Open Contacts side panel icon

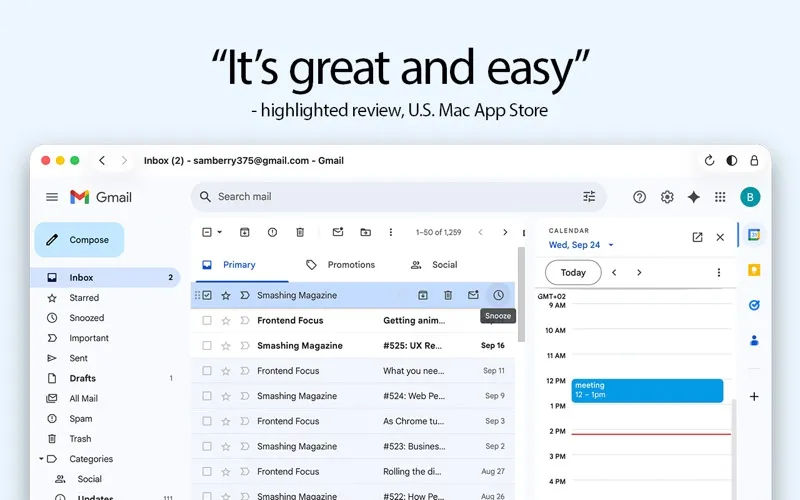tap(754, 340)
